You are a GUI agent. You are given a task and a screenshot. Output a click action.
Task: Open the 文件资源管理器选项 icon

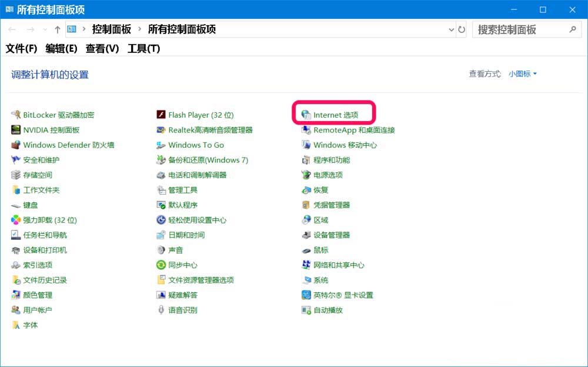(x=161, y=280)
